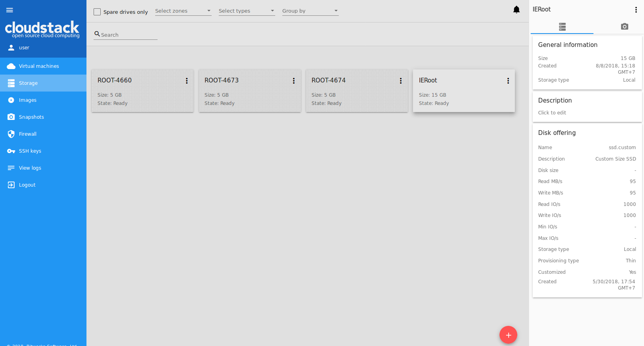The image size is (644, 346).
Task: Click the cloudstack logo
Action: tap(42, 30)
